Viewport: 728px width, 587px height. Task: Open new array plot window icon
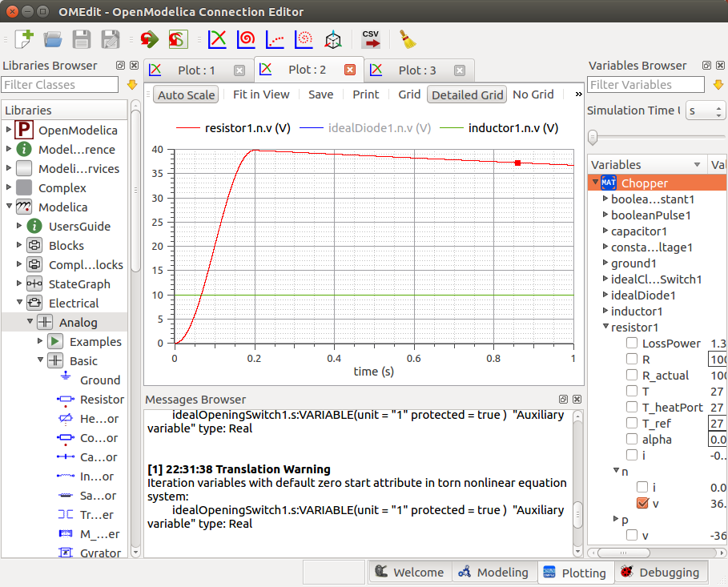(x=275, y=39)
